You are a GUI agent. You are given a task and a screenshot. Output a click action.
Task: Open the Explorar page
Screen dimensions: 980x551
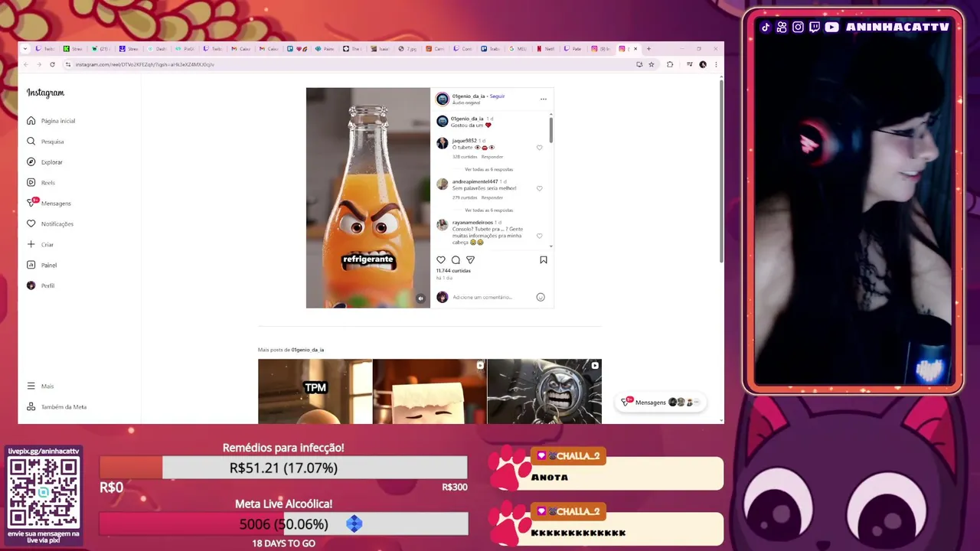coord(44,162)
